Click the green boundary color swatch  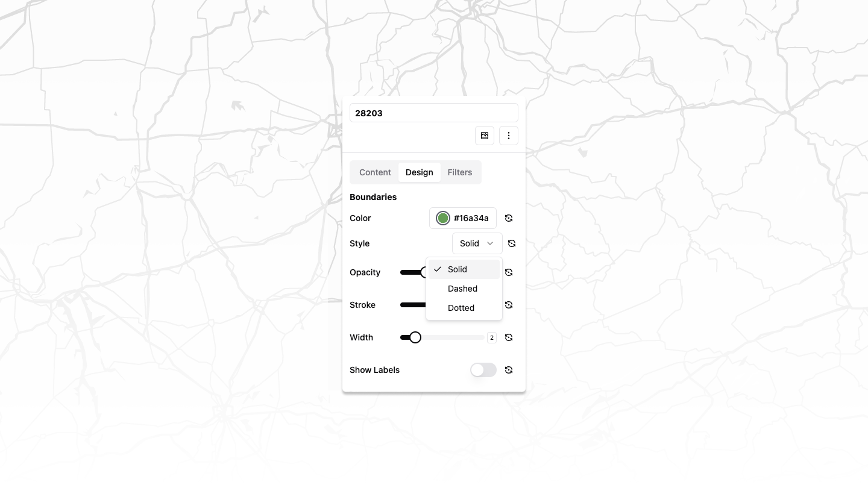[443, 218]
